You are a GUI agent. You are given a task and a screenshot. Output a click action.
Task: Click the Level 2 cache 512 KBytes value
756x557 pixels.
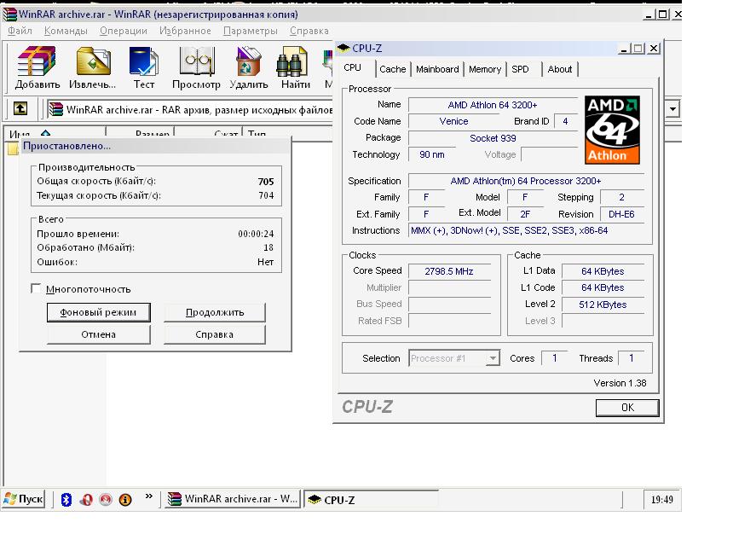click(603, 305)
